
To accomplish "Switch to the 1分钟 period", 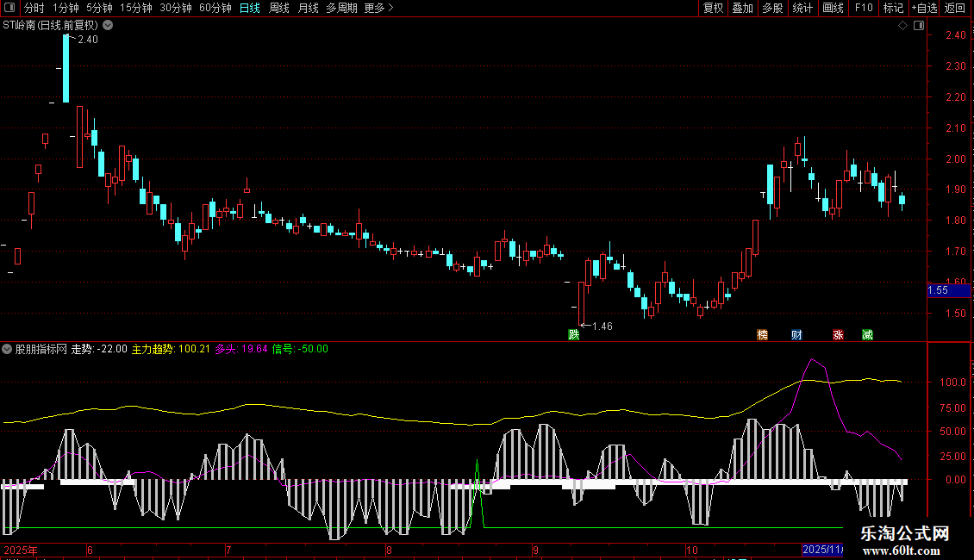I will (66, 8).
